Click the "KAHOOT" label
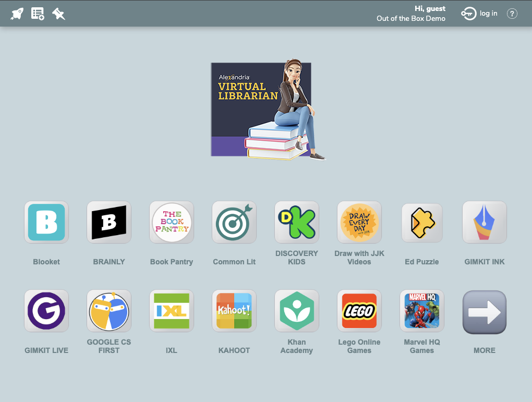Screen dimensions: 532x402 coord(234,350)
